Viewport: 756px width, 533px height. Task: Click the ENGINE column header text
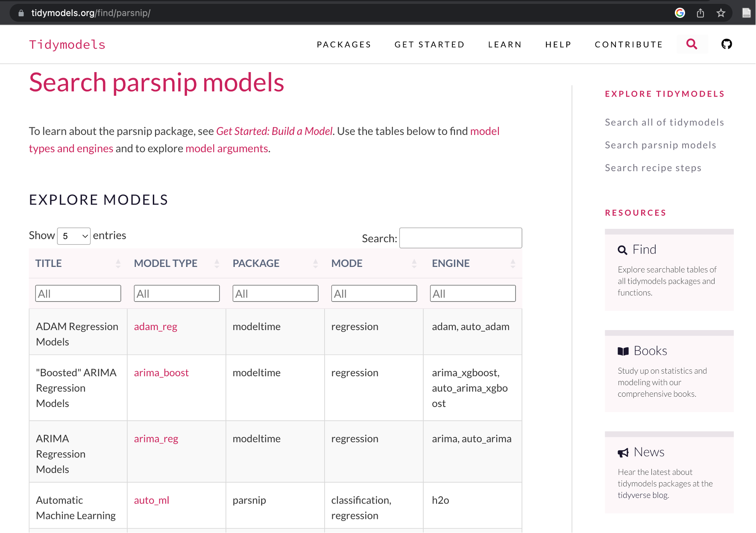tap(451, 264)
